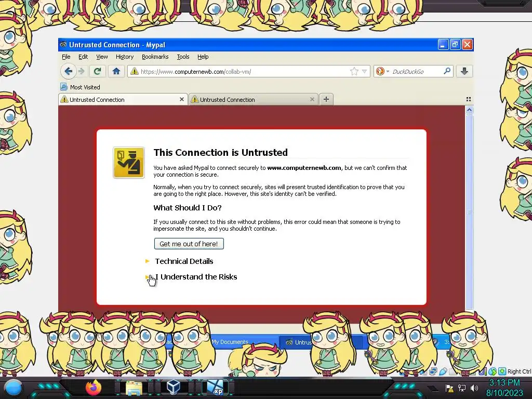This screenshot has width=532, height=399.
Task: Click the www.computernewb.com bold text
Action: pyautogui.click(x=304, y=168)
